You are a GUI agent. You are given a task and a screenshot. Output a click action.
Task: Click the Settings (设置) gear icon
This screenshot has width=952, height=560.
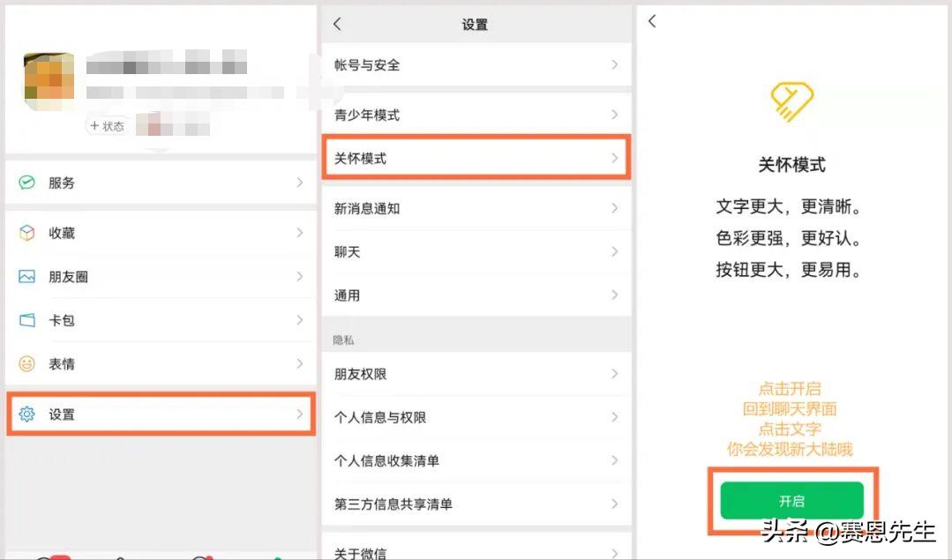click(x=25, y=414)
